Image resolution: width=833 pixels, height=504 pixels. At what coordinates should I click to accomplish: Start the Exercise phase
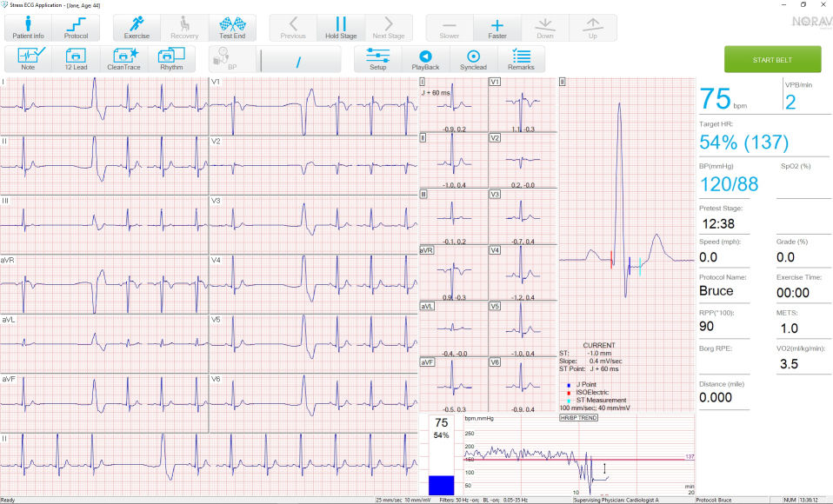click(x=137, y=28)
